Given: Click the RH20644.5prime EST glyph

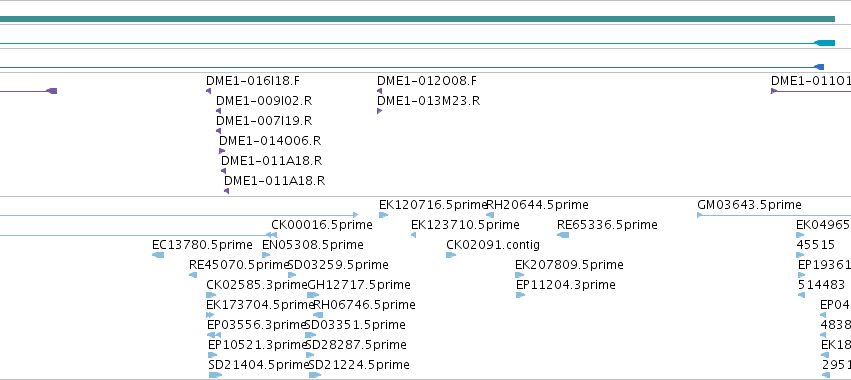Looking at the screenshot, I should (490, 215).
